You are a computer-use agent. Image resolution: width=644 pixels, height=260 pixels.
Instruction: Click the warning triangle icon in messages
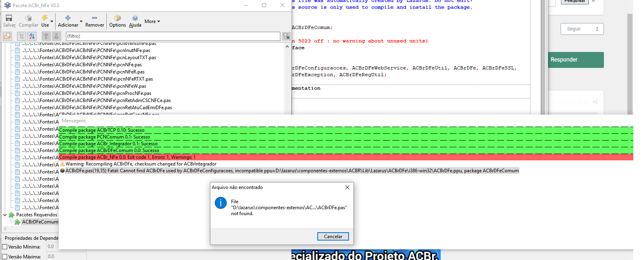[62, 164]
